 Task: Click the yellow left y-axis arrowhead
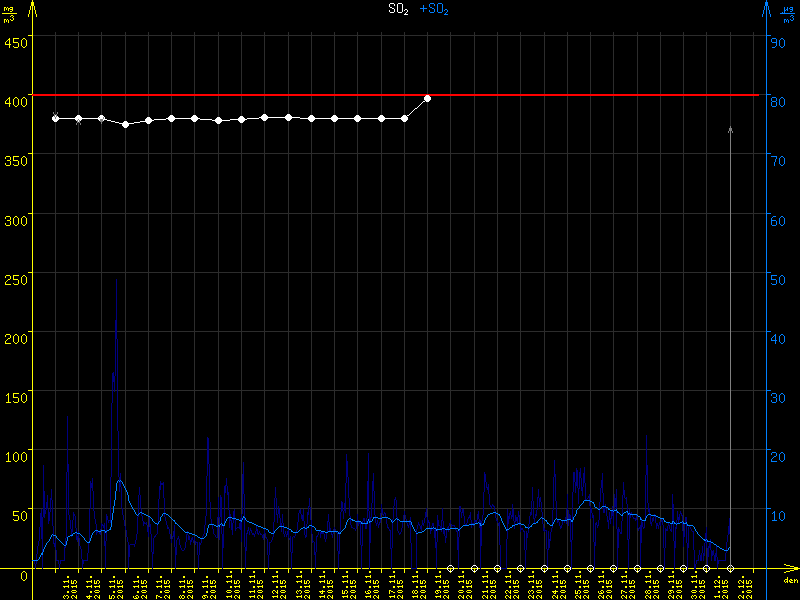click(x=32, y=8)
